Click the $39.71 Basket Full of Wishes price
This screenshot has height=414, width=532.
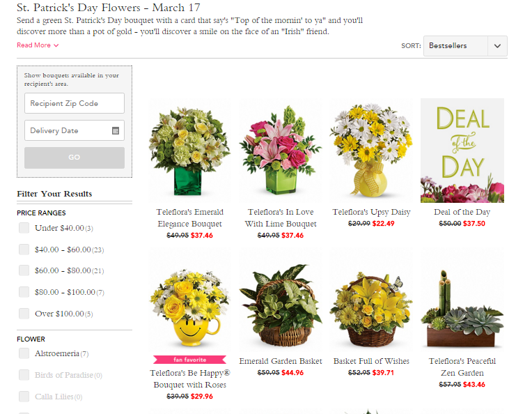point(383,373)
